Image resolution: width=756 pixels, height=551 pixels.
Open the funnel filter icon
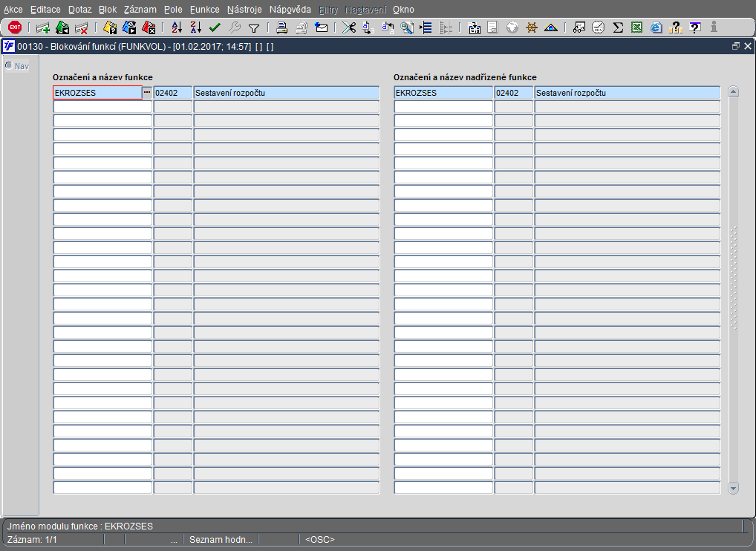[x=253, y=28]
